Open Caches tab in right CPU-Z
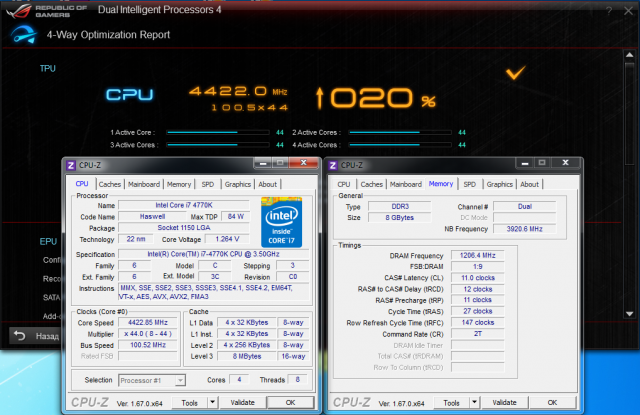Image resolution: width=640 pixels, height=415 pixels. 371,184
